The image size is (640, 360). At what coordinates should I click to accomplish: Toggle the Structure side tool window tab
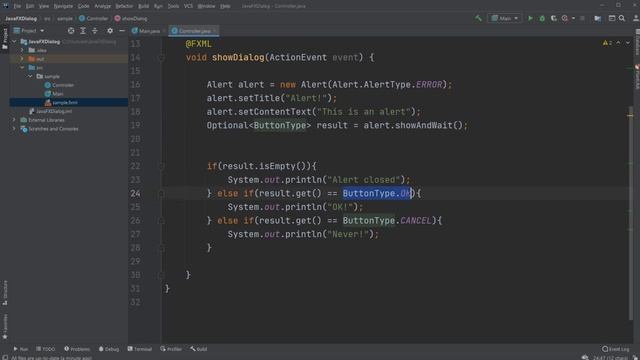[5, 293]
